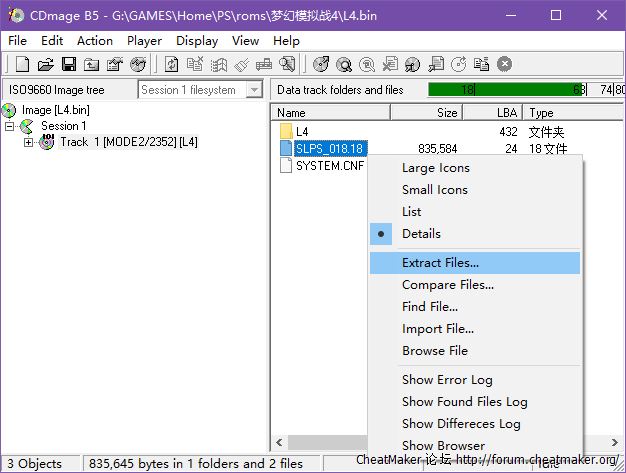
Task: Click the SYSTEM.CNF file icon
Action: click(x=286, y=166)
